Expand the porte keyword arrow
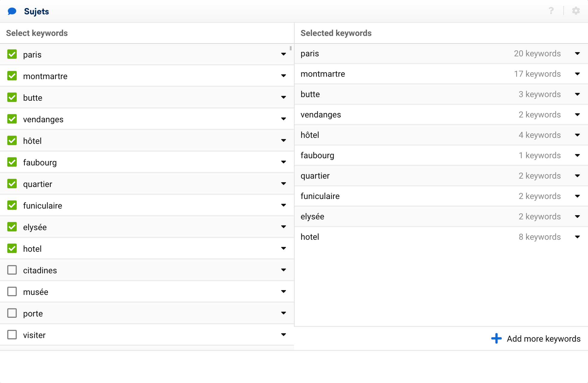 (x=283, y=313)
